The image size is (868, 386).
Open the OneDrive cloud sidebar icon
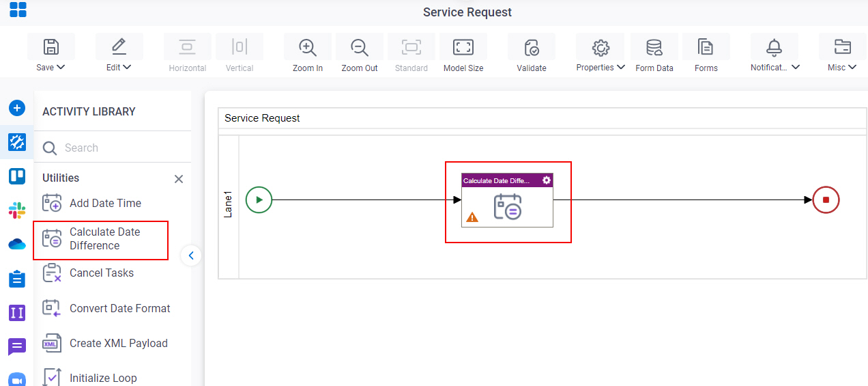click(x=17, y=245)
